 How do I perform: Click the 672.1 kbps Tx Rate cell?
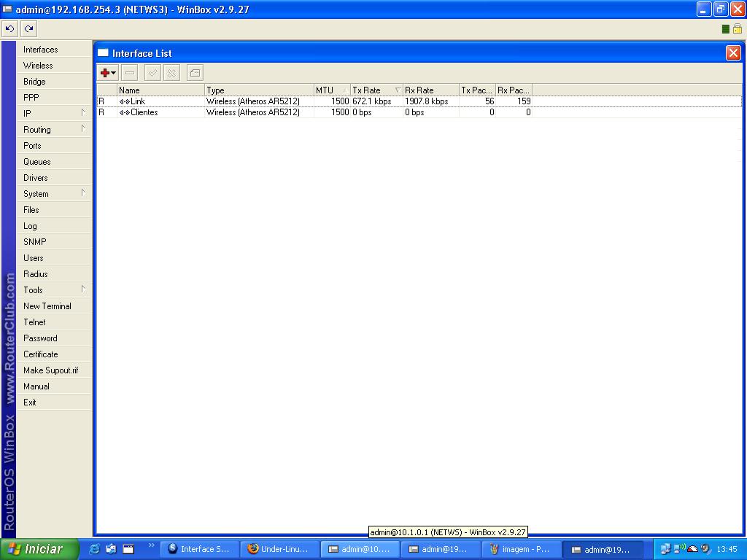tap(371, 101)
